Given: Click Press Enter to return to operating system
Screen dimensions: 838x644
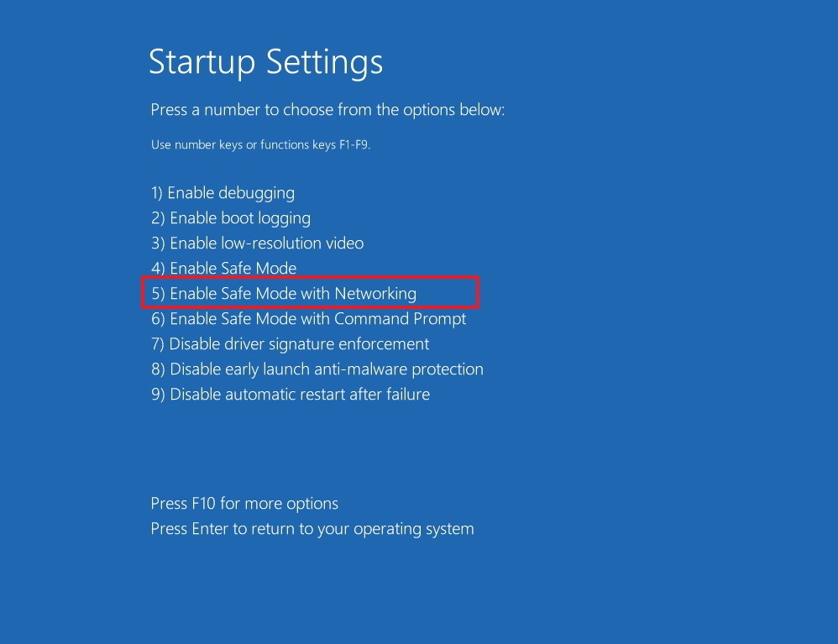Looking at the screenshot, I should click(x=312, y=529).
